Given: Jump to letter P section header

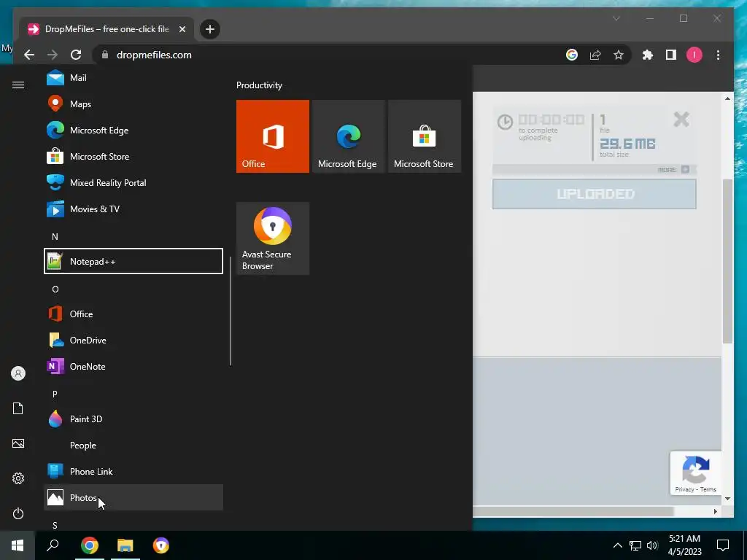Looking at the screenshot, I should [55, 394].
